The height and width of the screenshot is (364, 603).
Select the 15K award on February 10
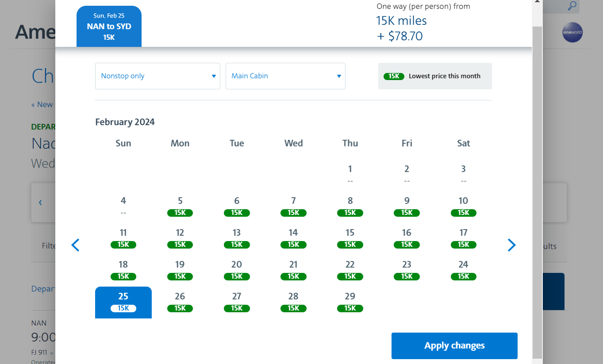pyautogui.click(x=463, y=213)
